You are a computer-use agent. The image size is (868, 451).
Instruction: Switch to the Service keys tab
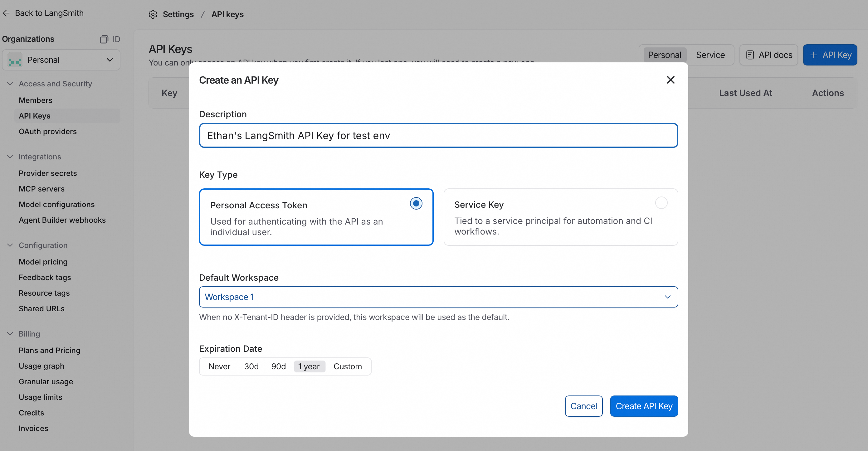710,55
